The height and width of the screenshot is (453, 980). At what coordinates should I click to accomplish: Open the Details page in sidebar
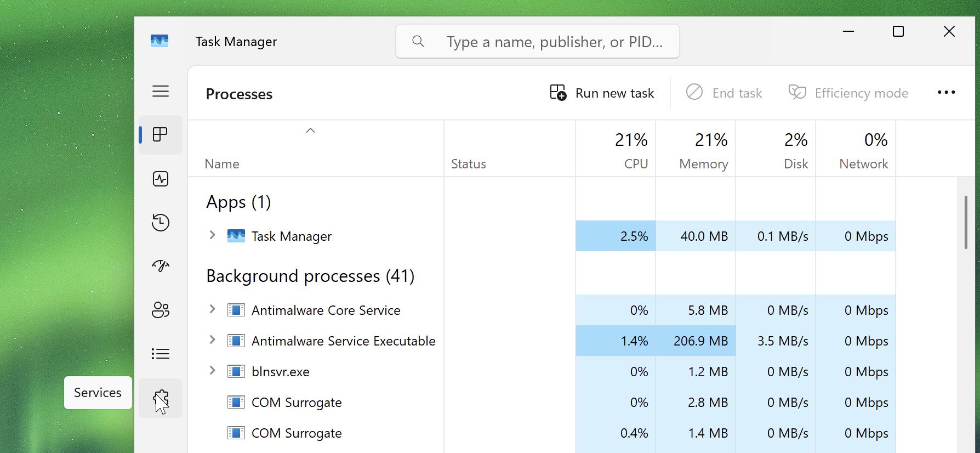coord(160,354)
